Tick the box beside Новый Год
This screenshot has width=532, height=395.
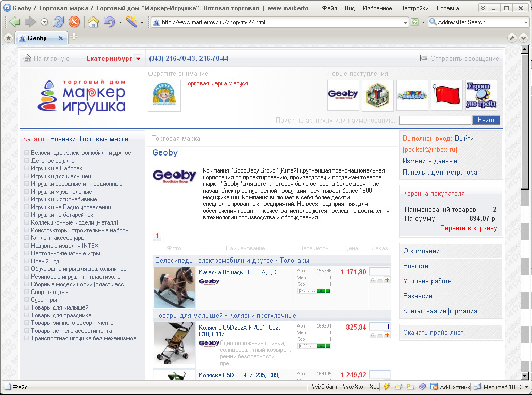26,261
